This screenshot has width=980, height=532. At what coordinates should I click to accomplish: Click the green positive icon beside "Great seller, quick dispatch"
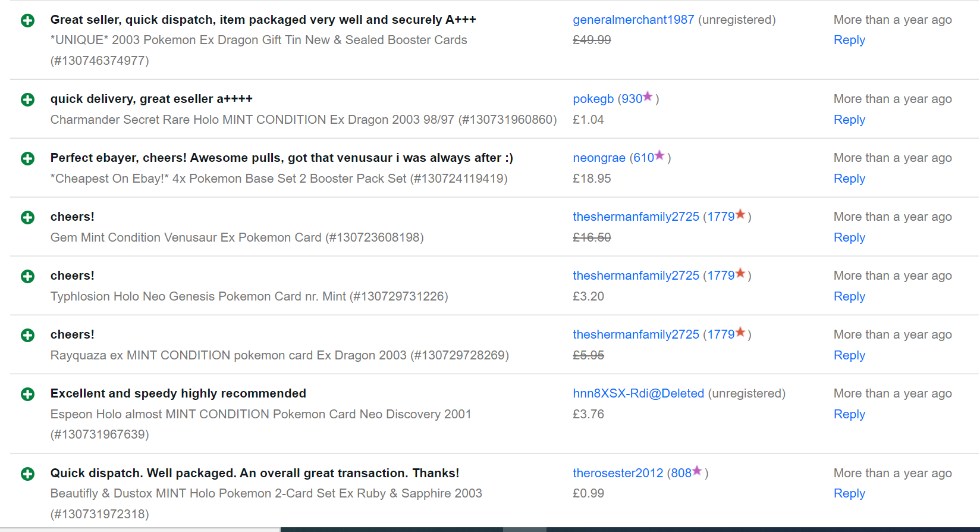[x=27, y=21]
